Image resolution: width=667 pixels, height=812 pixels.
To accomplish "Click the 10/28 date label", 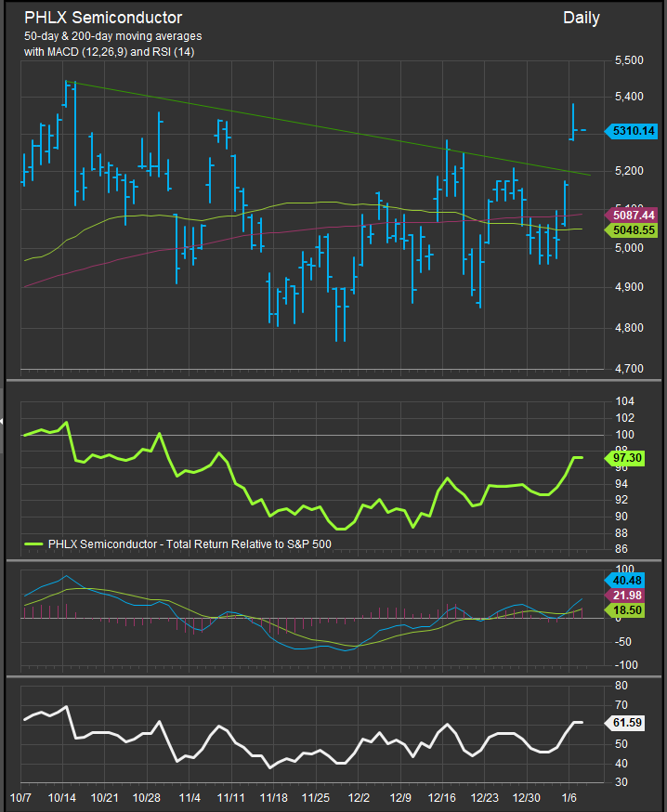I will pos(147,797).
